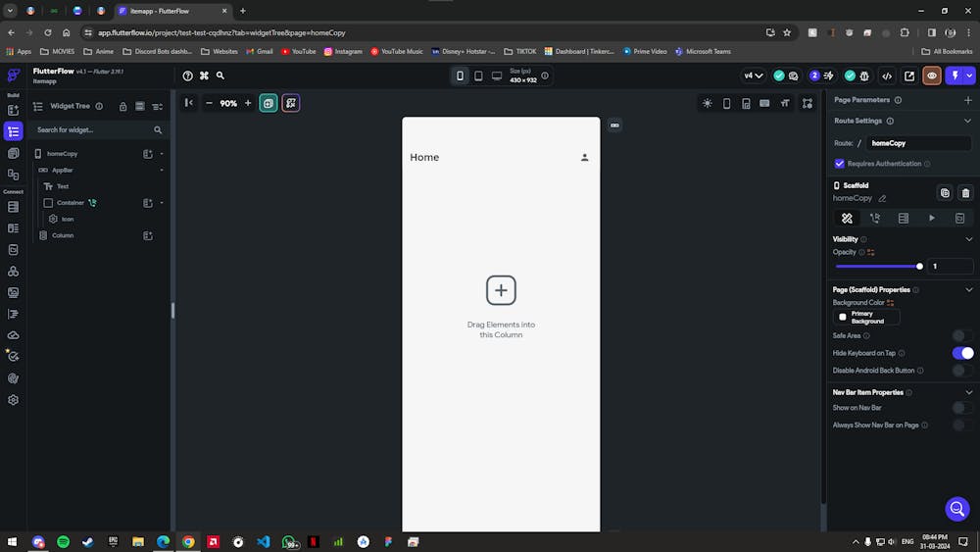Click the FlutterFlow logo icon
The width and height of the screenshot is (980, 552).
pyautogui.click(x=13, y=75)
